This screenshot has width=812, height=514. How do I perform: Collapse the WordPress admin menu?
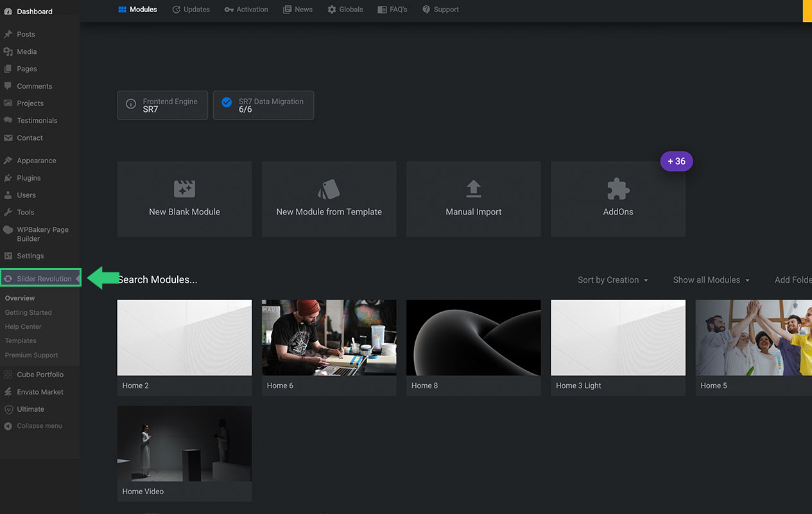coord(39,426)
